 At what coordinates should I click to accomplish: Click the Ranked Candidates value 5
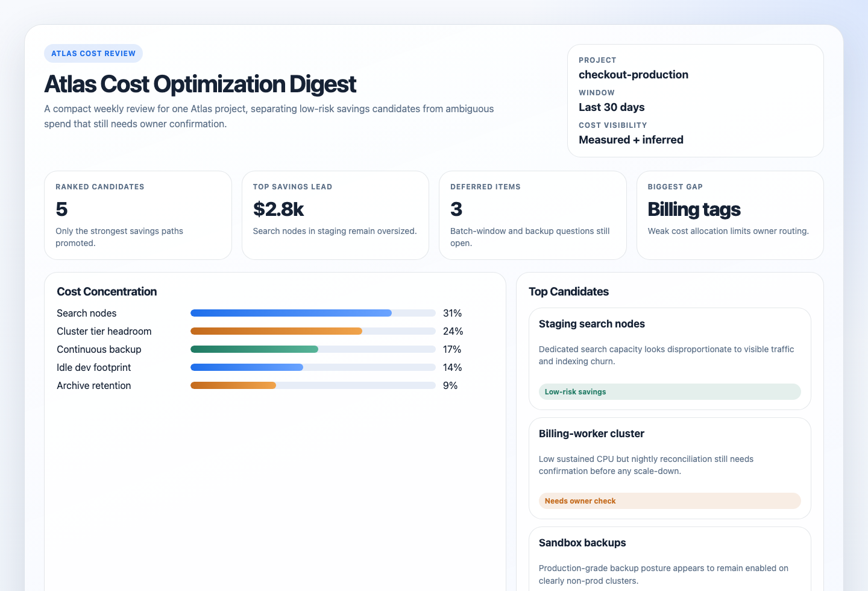click(61, 209)
